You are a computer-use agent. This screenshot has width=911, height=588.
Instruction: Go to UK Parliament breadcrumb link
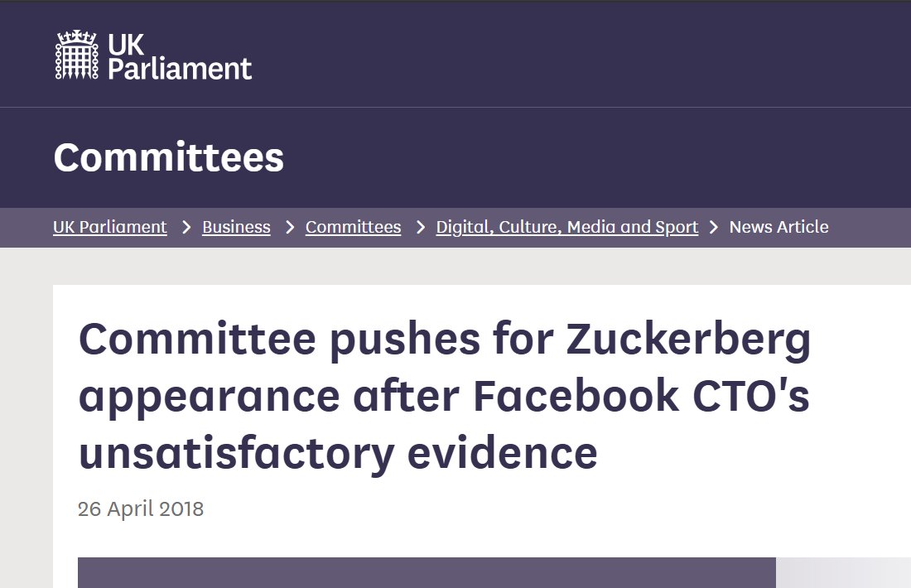(110, 227)
